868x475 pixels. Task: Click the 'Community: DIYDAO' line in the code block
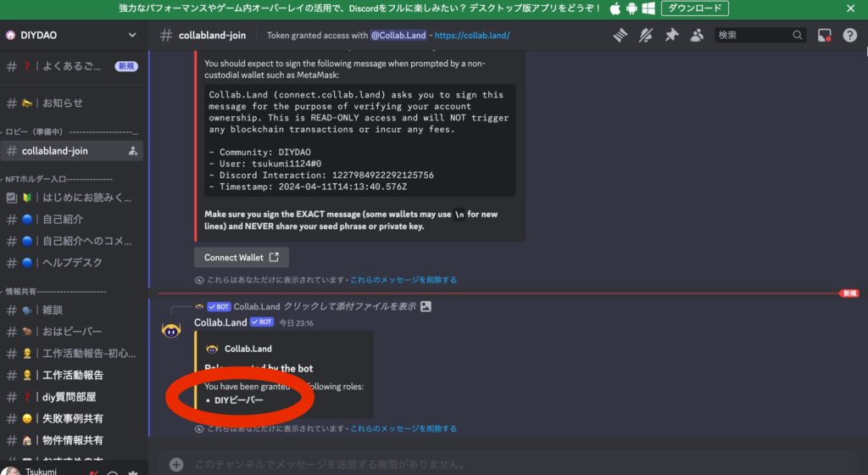pos(259,152)
